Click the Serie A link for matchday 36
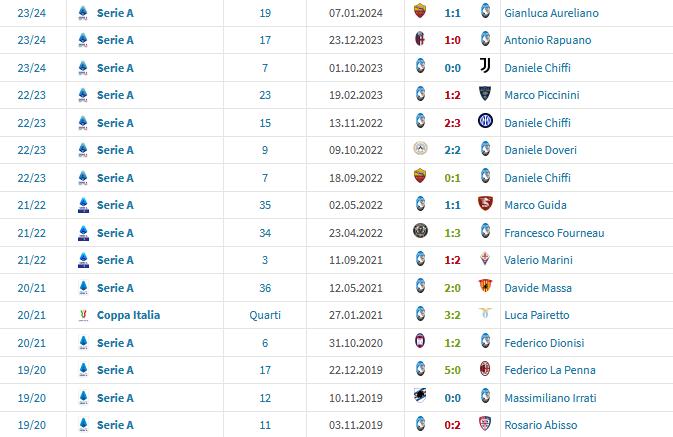 (x=115, y=287)
